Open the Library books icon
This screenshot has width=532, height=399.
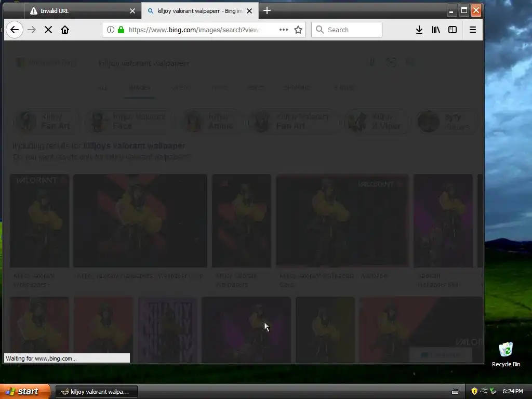pyautogui.click(x=436, y=30)
